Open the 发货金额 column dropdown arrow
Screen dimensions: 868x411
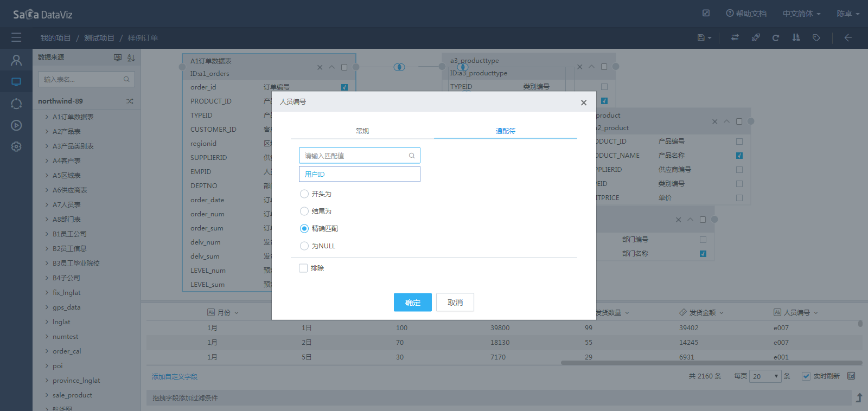(722, 313)
